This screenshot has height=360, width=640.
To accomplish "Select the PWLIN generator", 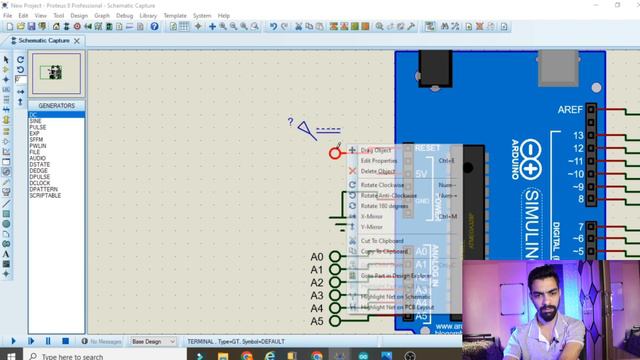I will tap(38, 146).
